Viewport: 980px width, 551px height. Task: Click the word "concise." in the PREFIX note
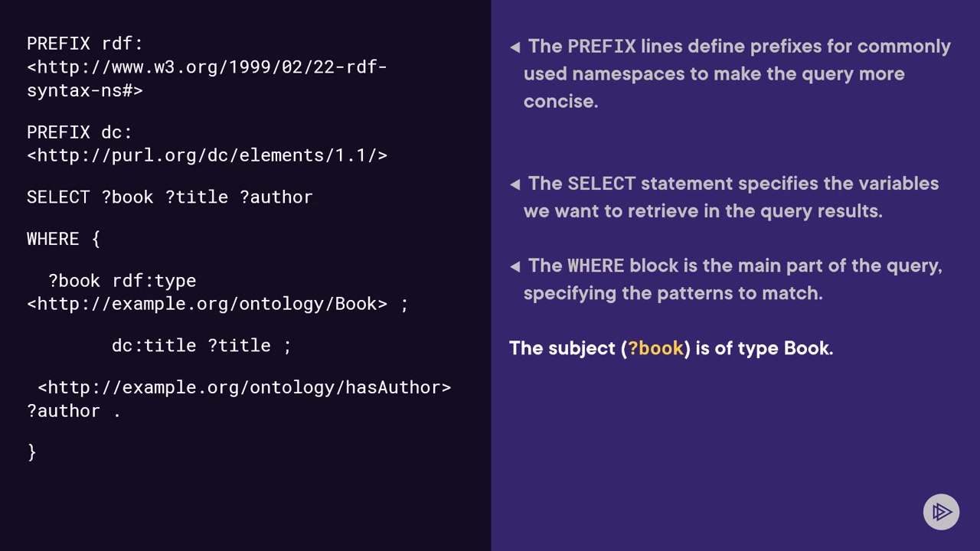click(560, 102)
